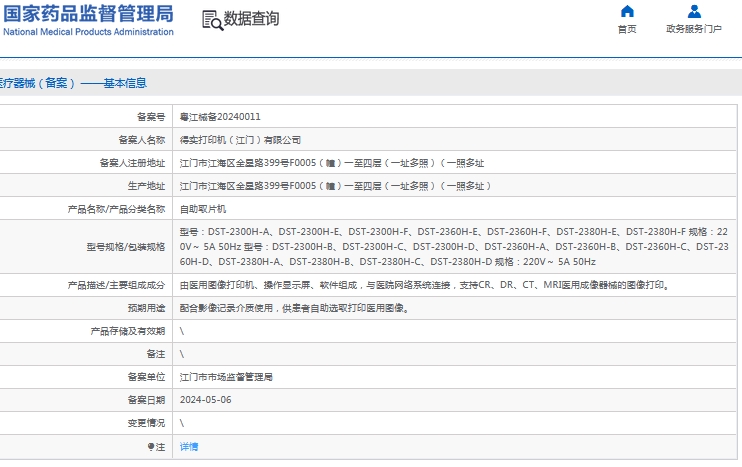742x467 pixels.
Task: Open the 政务服务门户 link
Action: (694, 29)
